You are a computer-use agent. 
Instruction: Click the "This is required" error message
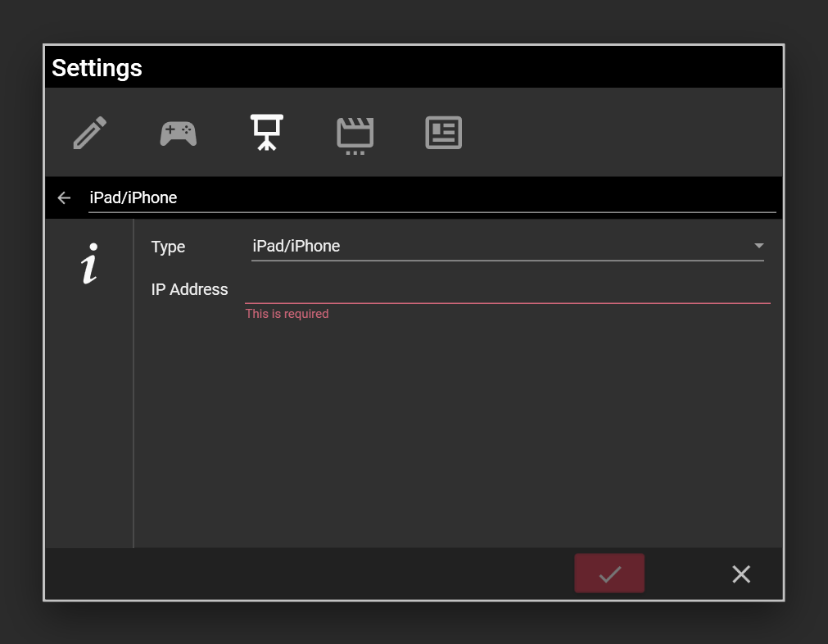pos(287,314)
